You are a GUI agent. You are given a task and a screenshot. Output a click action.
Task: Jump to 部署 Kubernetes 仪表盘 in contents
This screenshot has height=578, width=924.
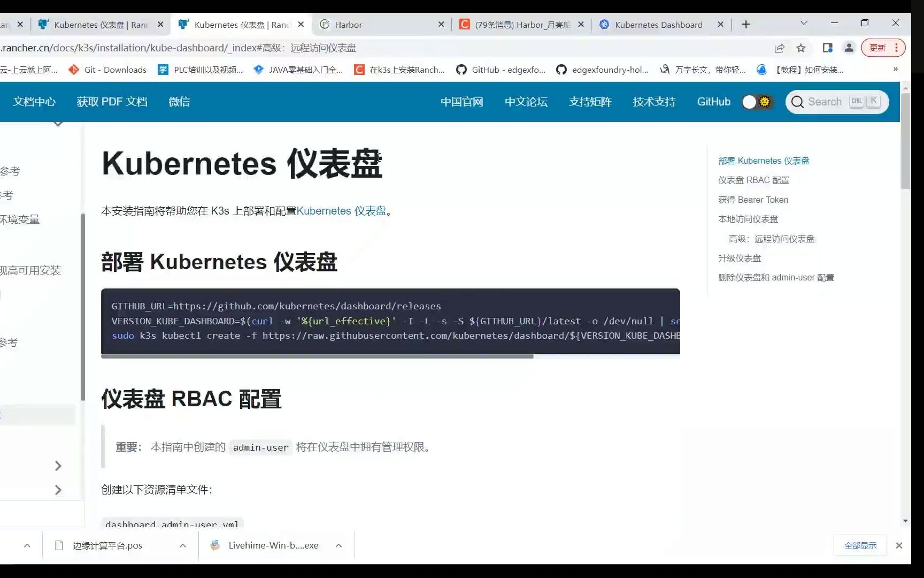pyautogui.click(x=764, y=161)
